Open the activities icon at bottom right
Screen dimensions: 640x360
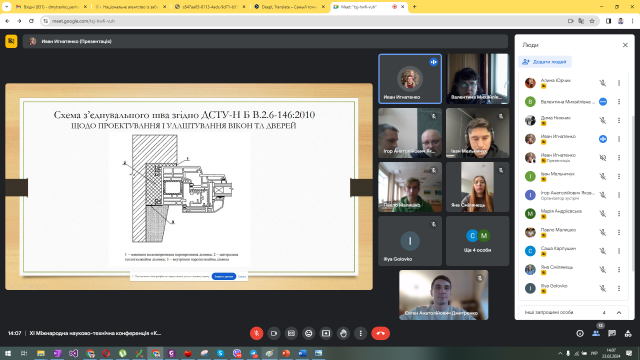point(628,333)
